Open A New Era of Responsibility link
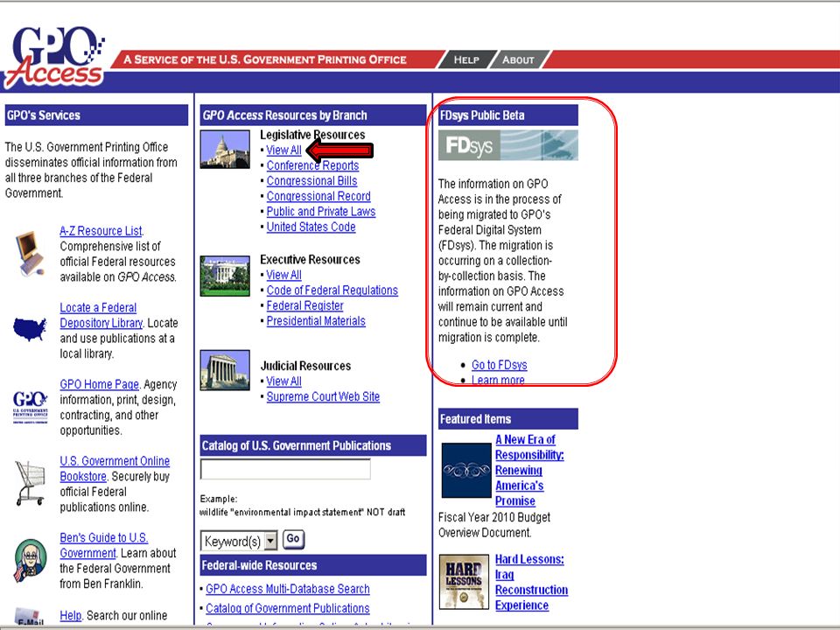This screenshot has height=630, width=840. pyautogui.click(x=529, y=471)
